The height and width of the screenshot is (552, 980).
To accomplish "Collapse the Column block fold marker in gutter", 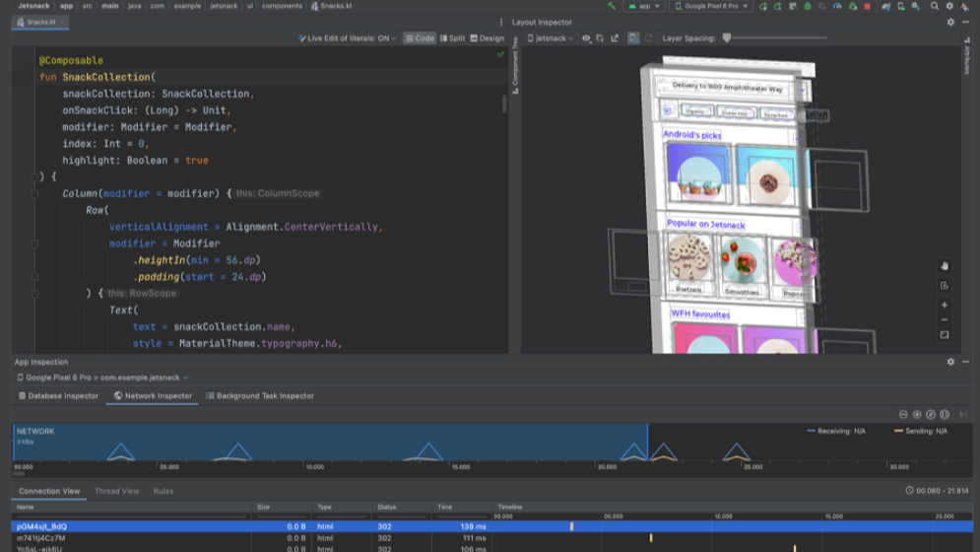I will click(x=35, y=194).
